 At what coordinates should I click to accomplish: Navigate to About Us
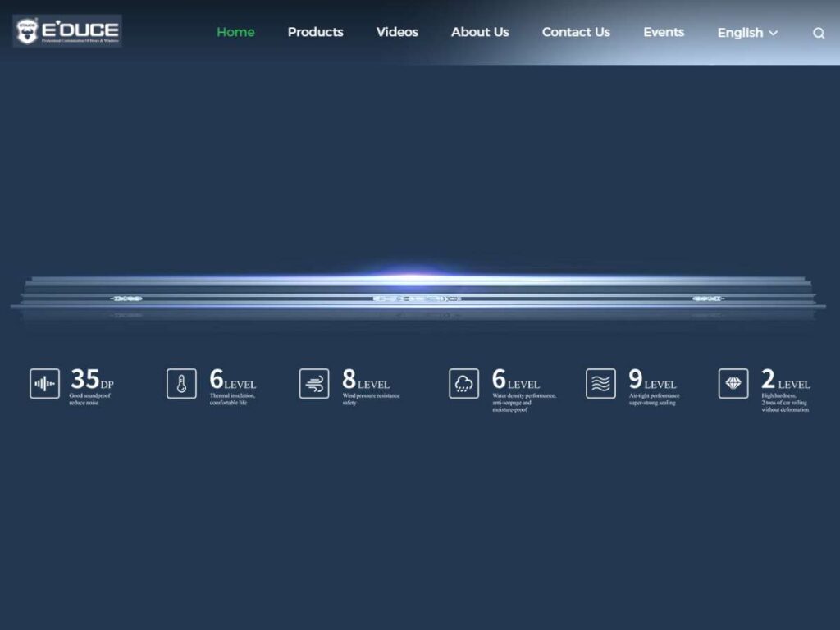[480, 32]
